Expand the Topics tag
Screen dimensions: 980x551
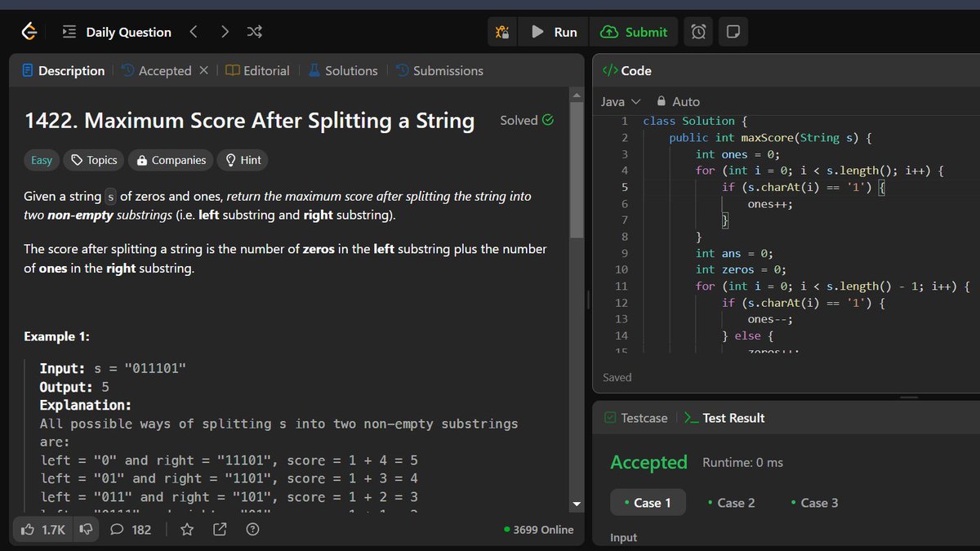(x=94, y=160)
